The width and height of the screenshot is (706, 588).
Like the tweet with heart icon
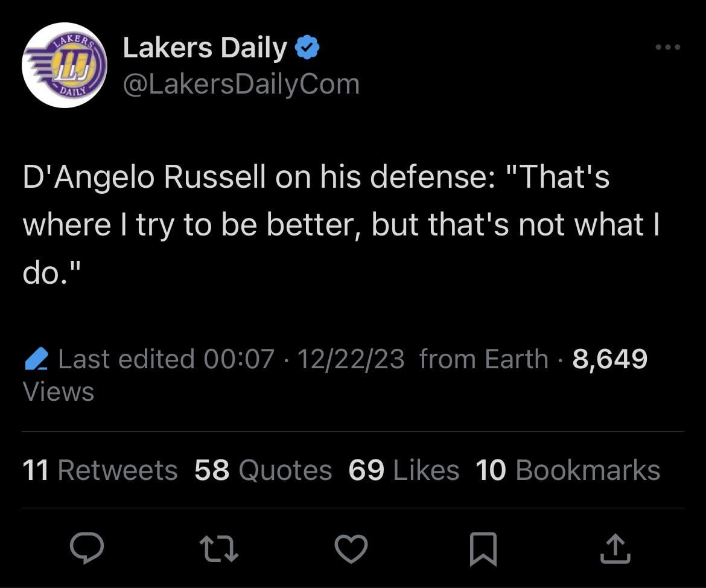[351, 548]
